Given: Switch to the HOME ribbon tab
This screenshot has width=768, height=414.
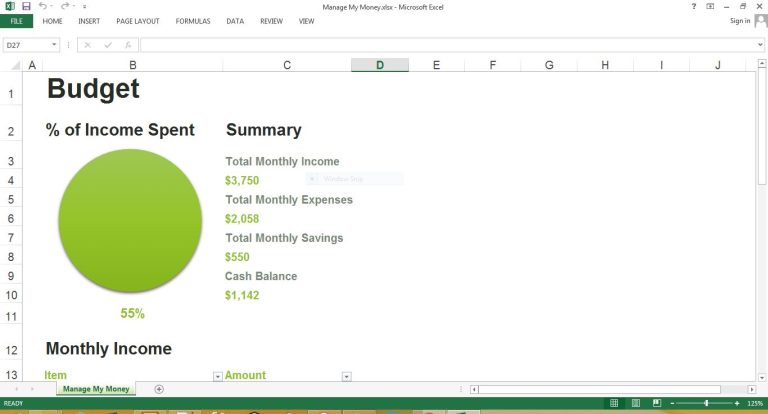Looking at the screenshot, I should (x=52, y=21).
